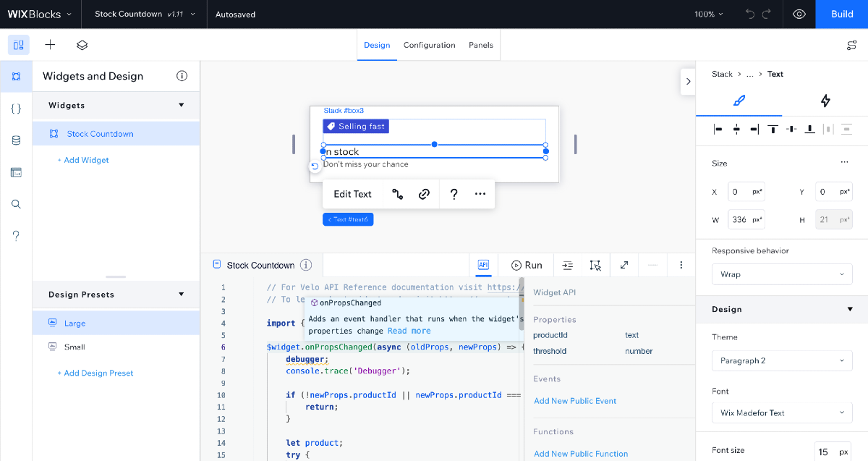Switch to the Configuration tab
The width and height of the screenshot is (868, 461).
pos(430,45)
